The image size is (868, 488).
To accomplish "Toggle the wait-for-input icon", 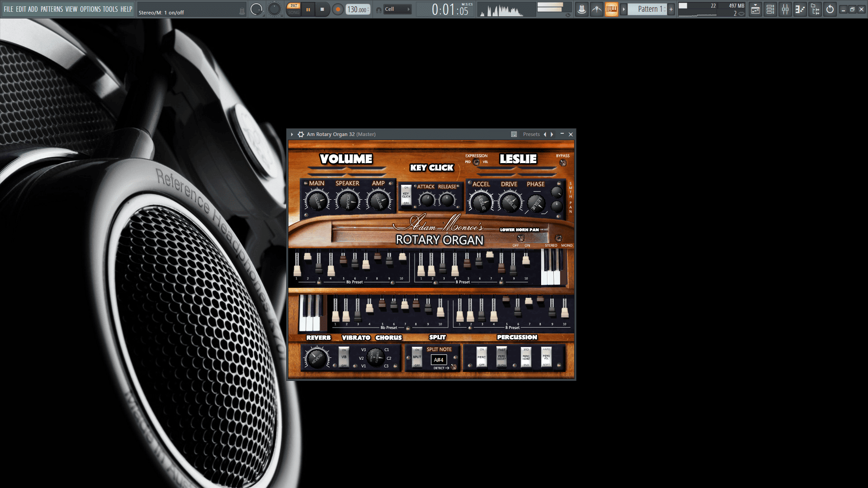I will (x=597, y=9).
